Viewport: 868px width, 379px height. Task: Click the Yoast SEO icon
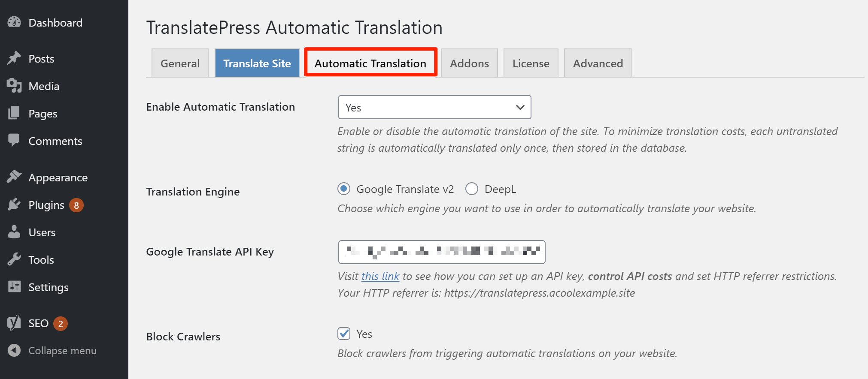[x=14, y=323]
